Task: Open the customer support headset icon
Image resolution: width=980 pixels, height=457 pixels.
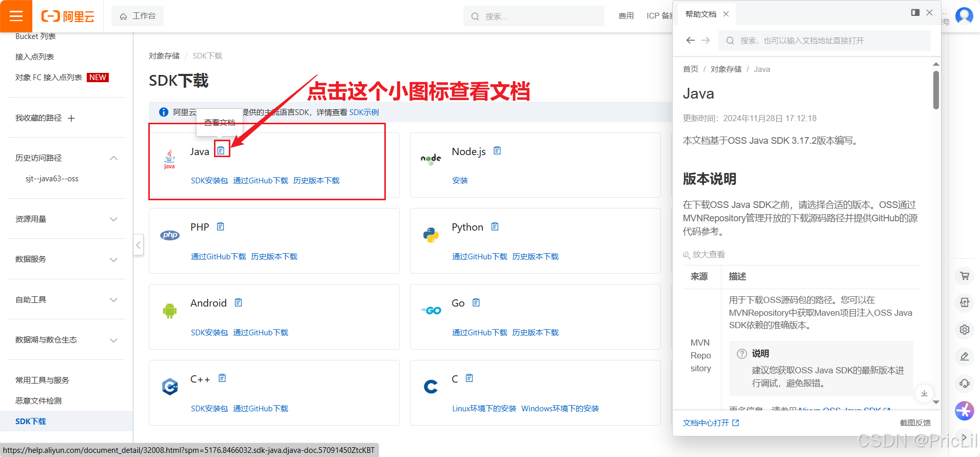Action: click(x=965, y=383)
